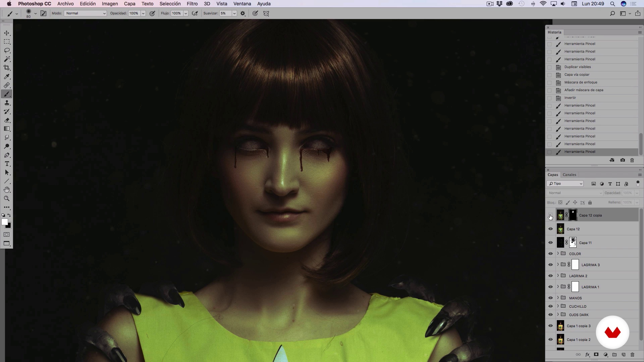
Task: Open Wi-Fi status menu
Action: [543, 4]
